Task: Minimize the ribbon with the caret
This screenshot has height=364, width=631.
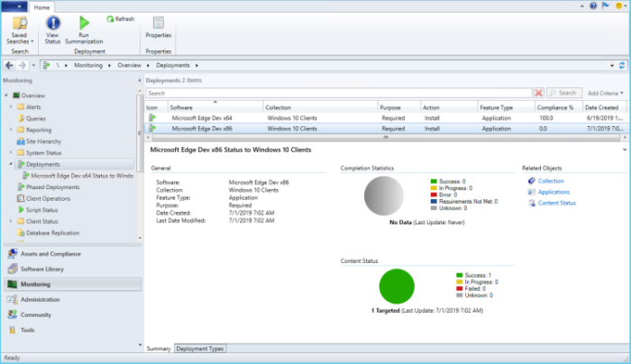Action: coord(582,6)
